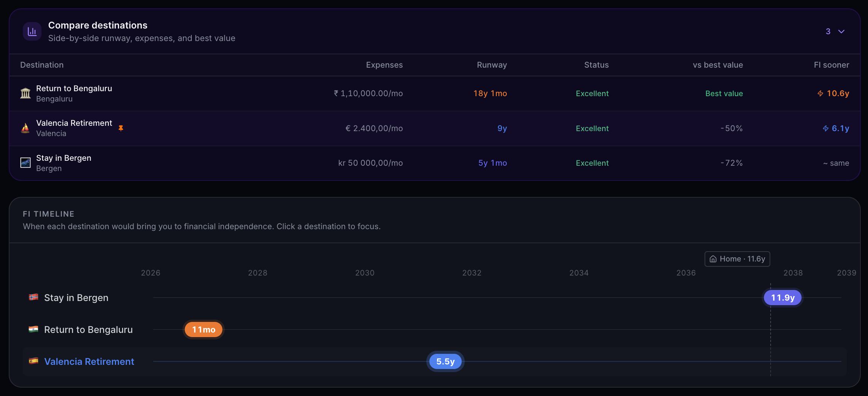The image size is (868, 396).
Task: Click the Spain flag icon
Action: tap(33, 361)
